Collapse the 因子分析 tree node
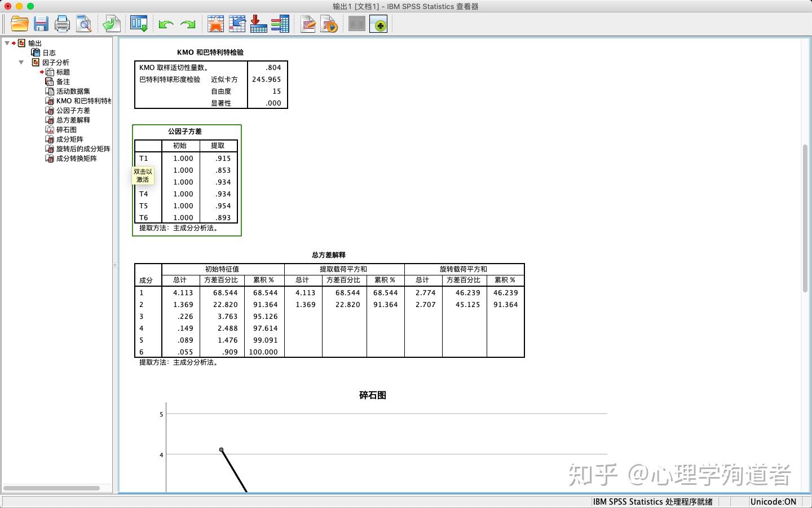This screenshot has height=508, width=812. point(21,62)
